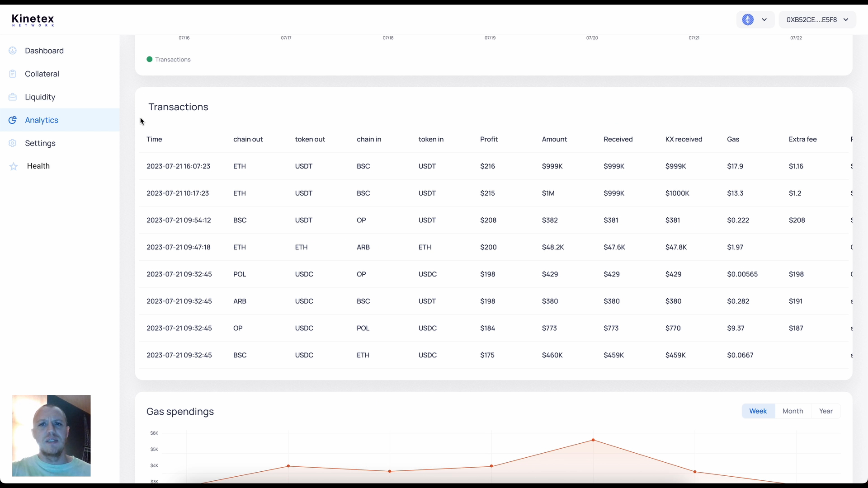Click the $191 extra fee value
The width and height of the screenshot is (868, 488).
796,301
